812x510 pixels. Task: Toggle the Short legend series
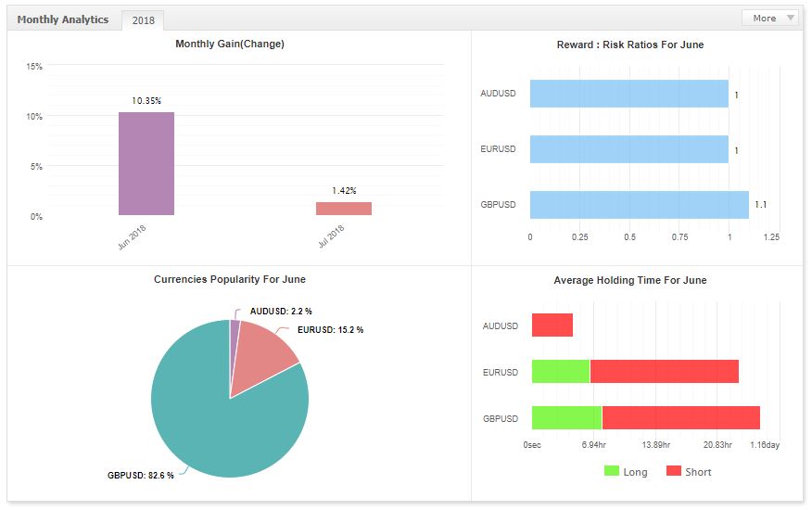[698, 472]
